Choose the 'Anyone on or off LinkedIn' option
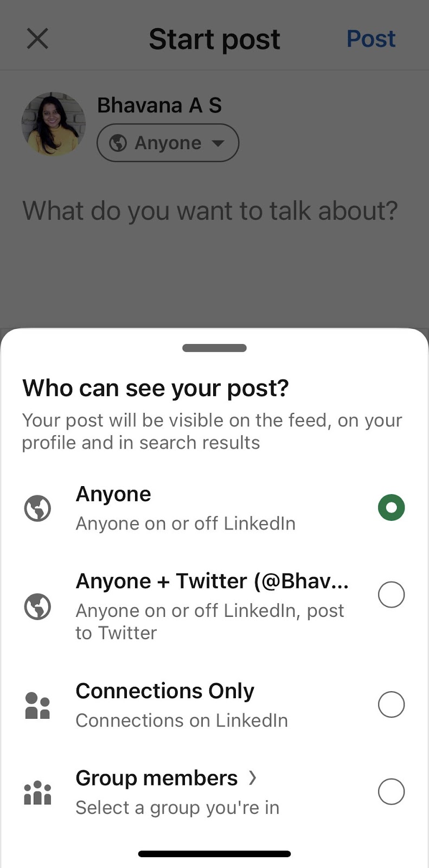 [x=185, y=524]
